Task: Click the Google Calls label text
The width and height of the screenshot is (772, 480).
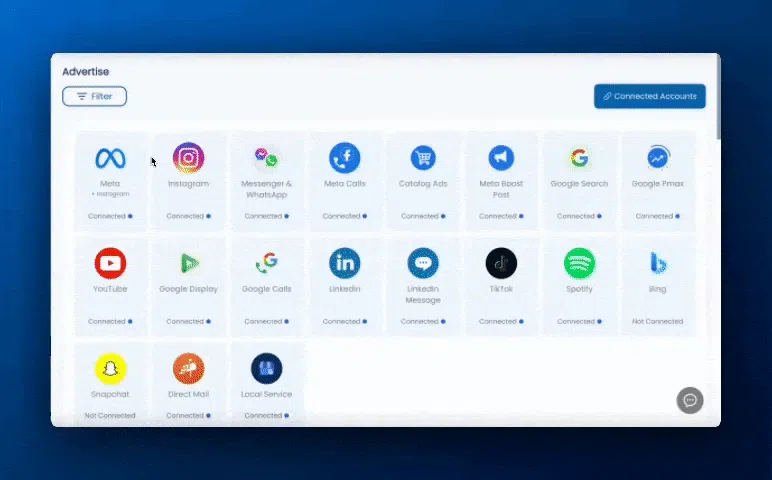Action: pos(266,289)
